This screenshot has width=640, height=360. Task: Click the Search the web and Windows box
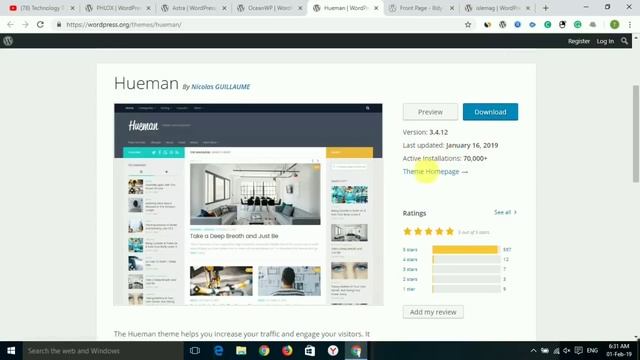103,351
